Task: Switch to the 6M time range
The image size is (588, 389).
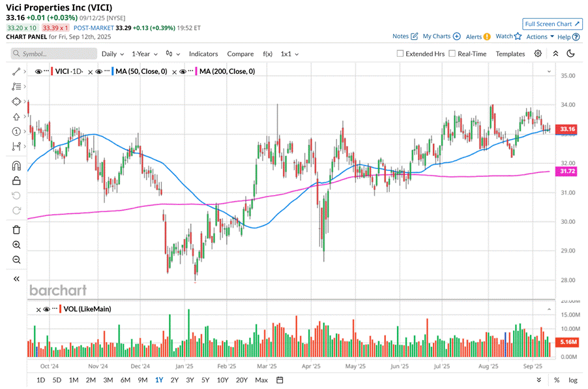Action: pos(125,380)
